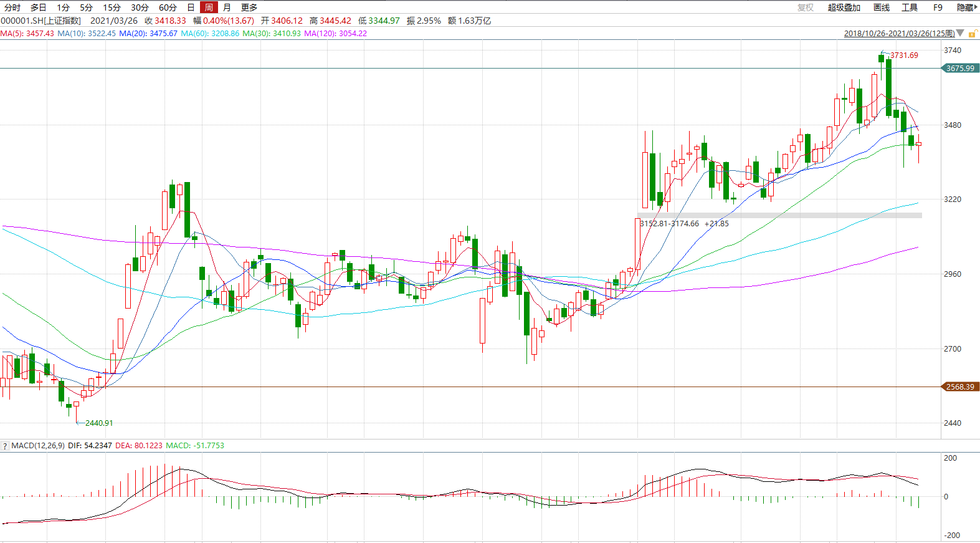Click the DEA: 80.1223 value
980x543 pixels.
(139, 446)
